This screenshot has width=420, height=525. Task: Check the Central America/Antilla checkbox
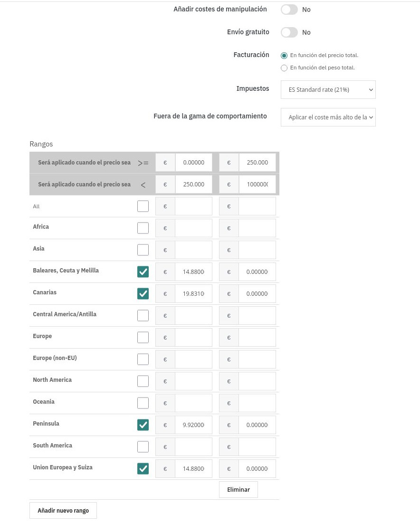pyautogui.click(x=143, y=315)
